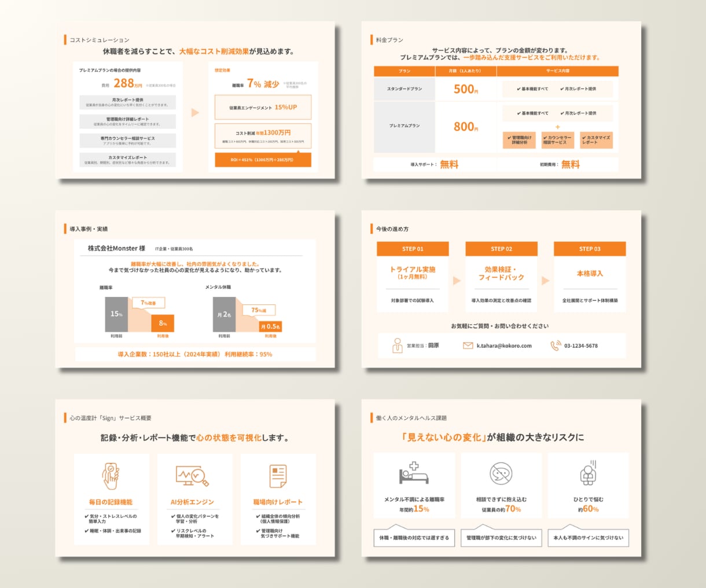
Task: Click the サービス内容 column header
Action: pyautogui.click(x=558, y=71)
